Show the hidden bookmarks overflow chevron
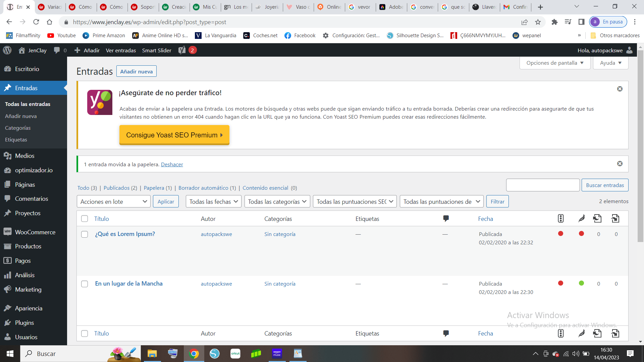This screenshot has width=644, height=362. pyautogui.click(x=579, y=35)
